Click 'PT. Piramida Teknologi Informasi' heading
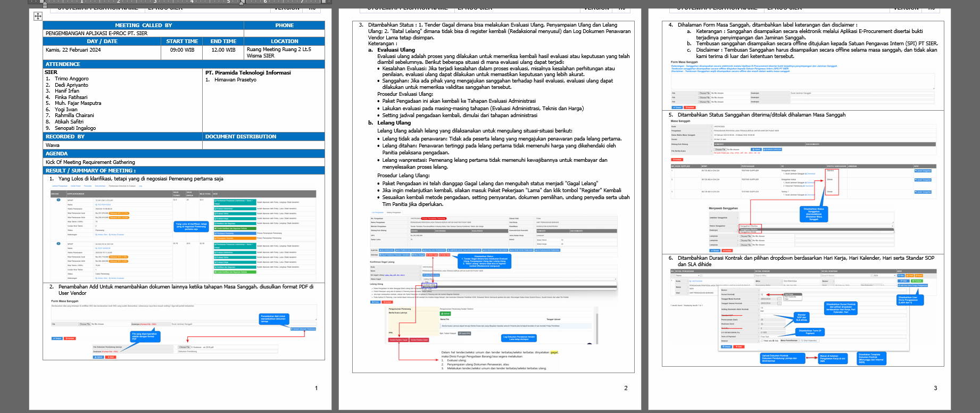Viewport: 980px width, 413px height. pos(248,73)
